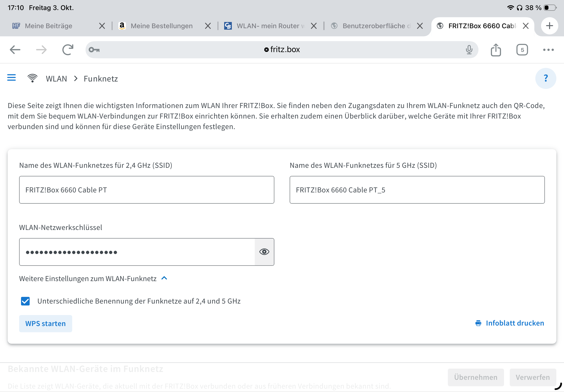Open the tab overview showing 5 tabs
Image resolution: width=564 pixels, height=392 pixels.
[x=522, y=50]
